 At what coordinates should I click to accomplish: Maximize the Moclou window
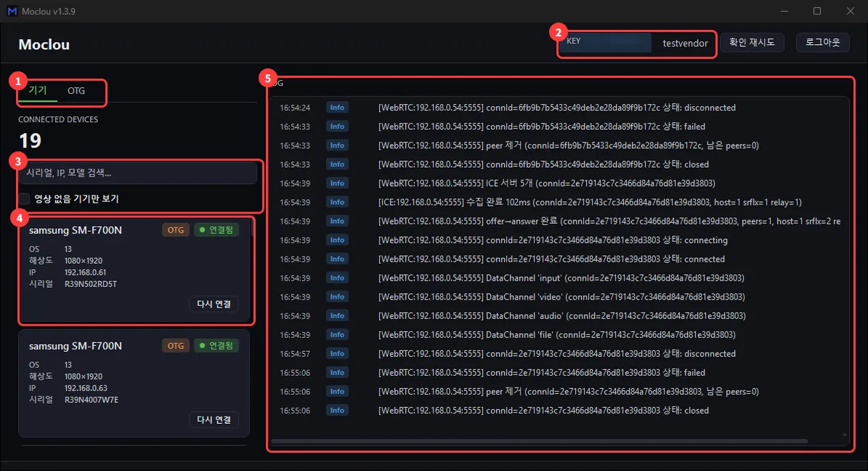point(817,11)
